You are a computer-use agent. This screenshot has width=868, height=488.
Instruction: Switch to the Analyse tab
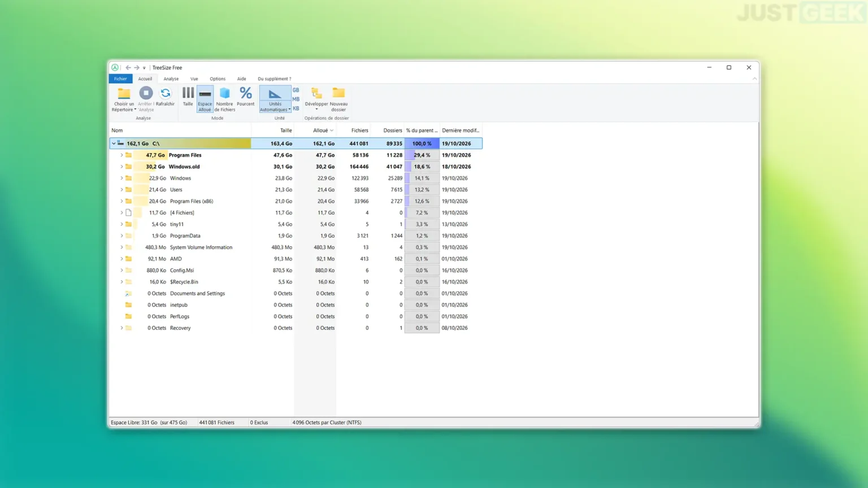tap(171, 79)
